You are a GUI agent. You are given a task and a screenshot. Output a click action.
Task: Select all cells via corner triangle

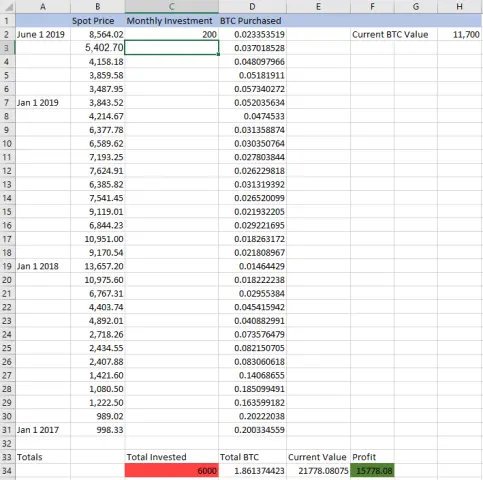(x=7, y=6)
